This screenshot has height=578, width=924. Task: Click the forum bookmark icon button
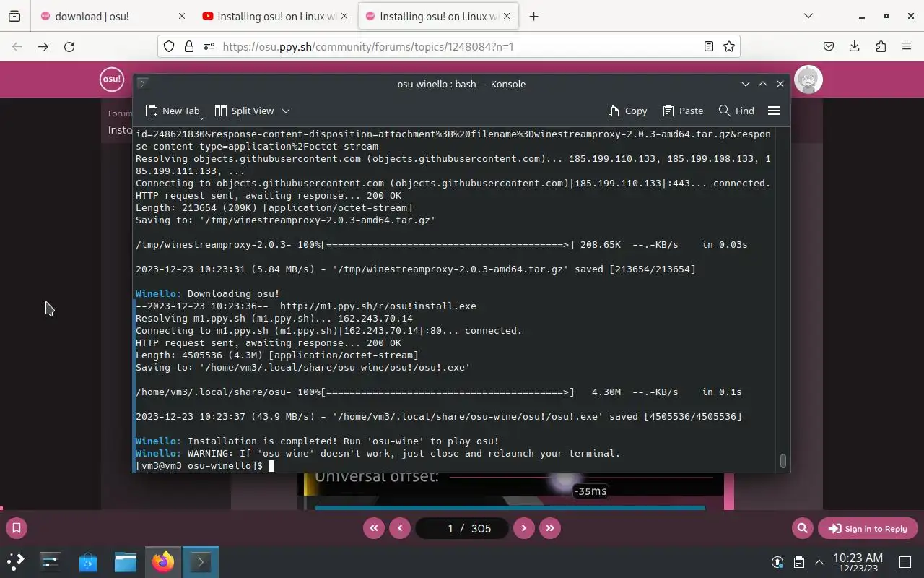click(x=17, y=528)
